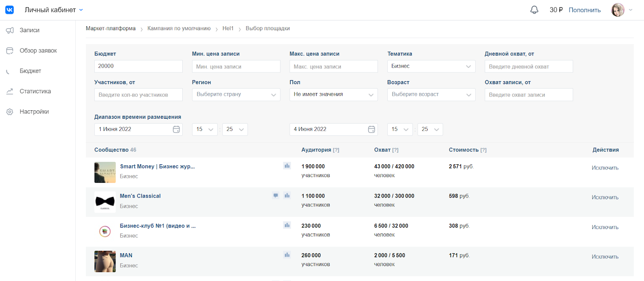Open calendar icon for end date field

[x=372, y=129]
